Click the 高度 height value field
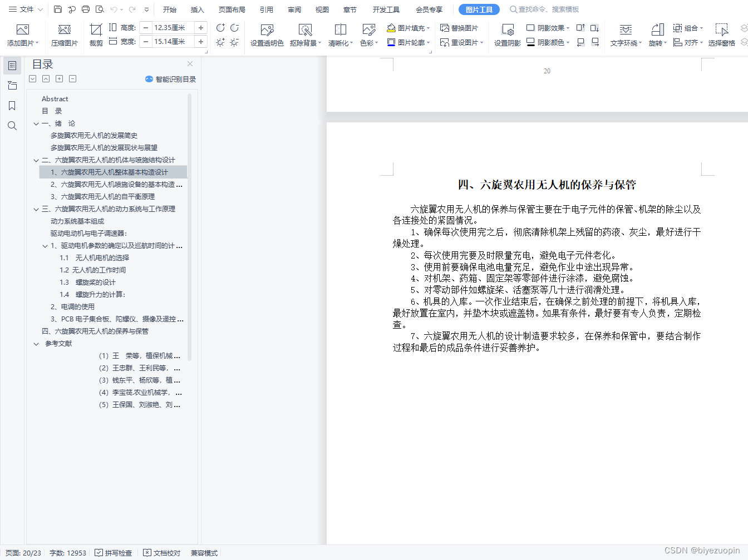 click(173, 27)
